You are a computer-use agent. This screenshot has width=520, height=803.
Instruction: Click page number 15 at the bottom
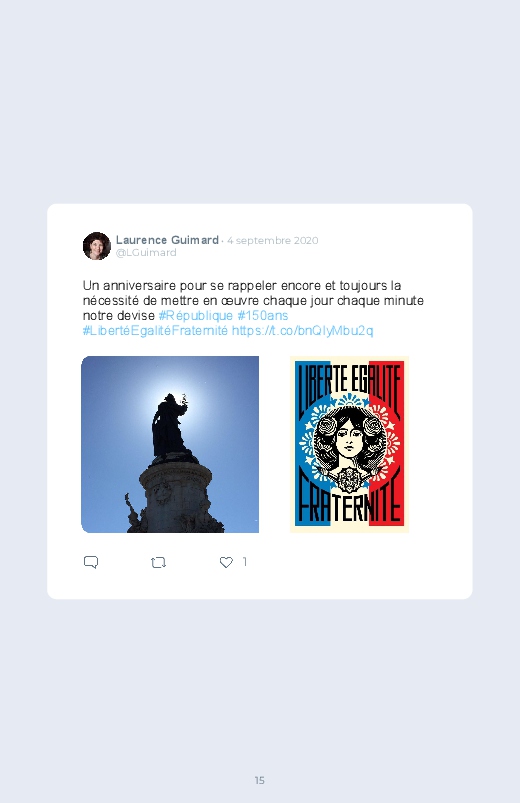point(260,780)
